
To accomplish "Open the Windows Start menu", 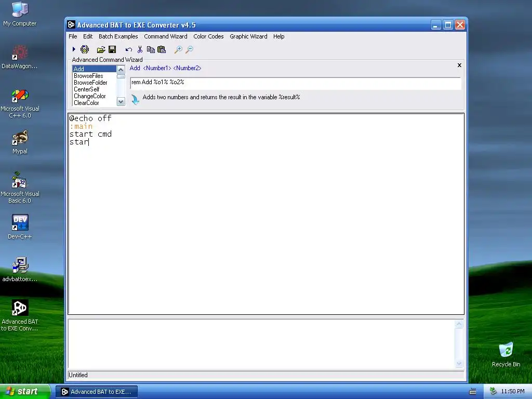I will [25, 391].
